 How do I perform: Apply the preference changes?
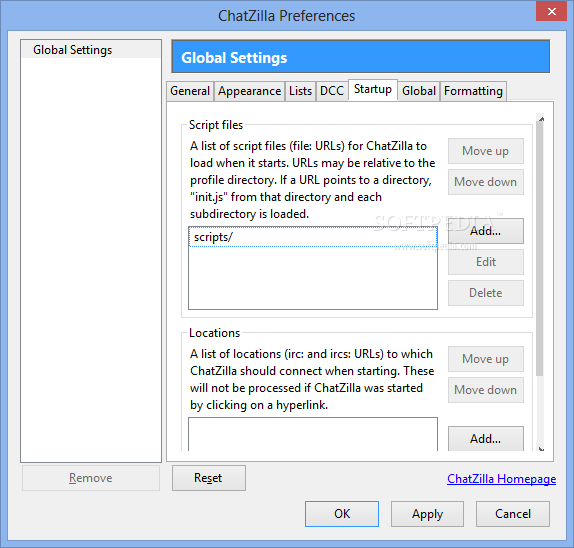(427, 514)
